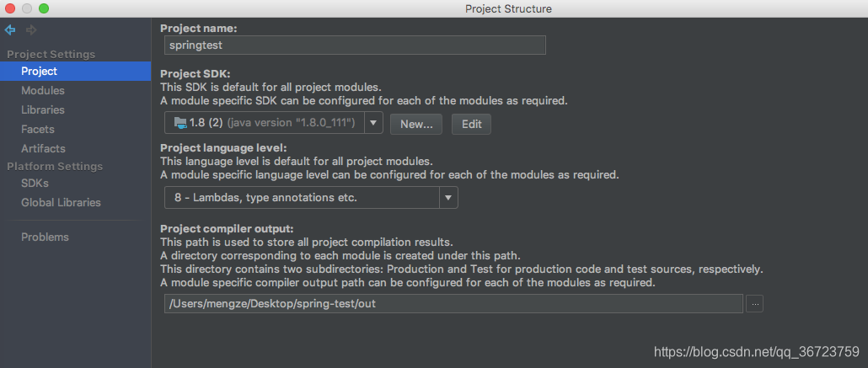Expand the project language level dropdown
This screenshot has height=368, width=868.
pyautogui.click(x=449, y=198)
